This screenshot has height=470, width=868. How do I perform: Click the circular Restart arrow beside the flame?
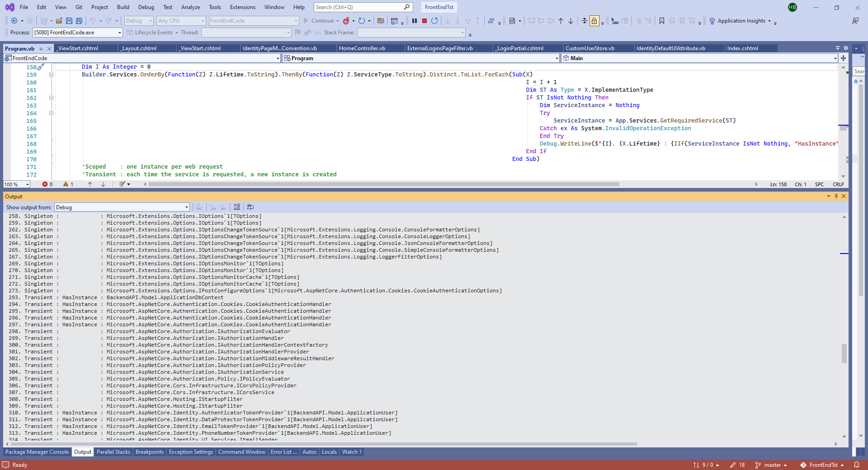point(362,21)
